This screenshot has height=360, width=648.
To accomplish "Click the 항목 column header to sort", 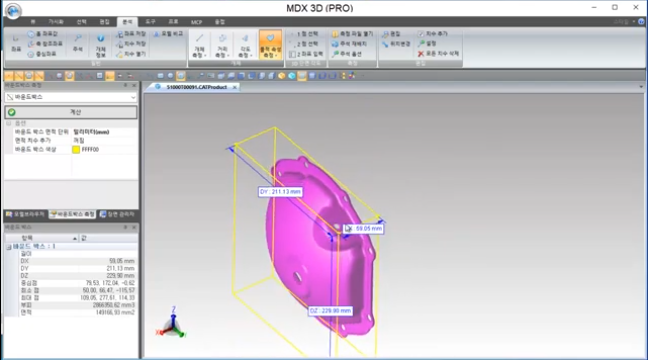I will tap(41, 238).
